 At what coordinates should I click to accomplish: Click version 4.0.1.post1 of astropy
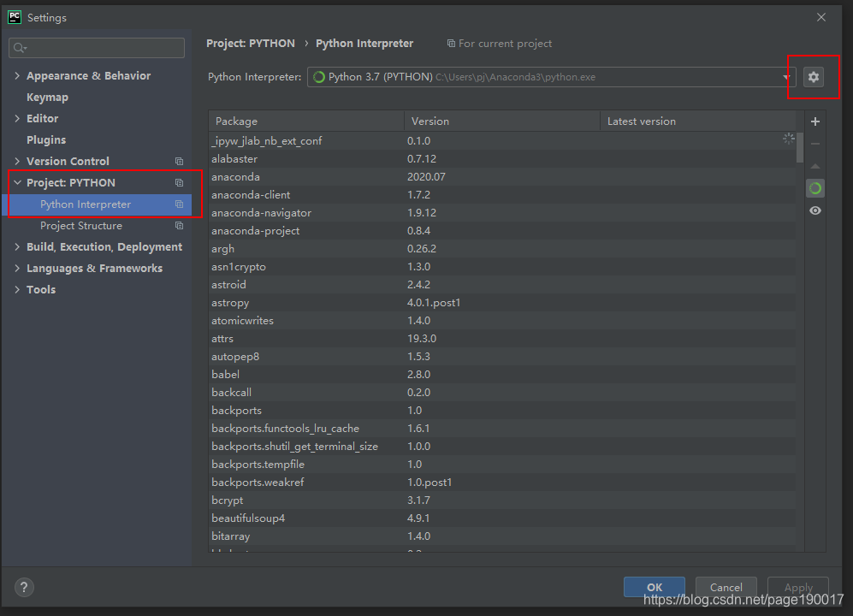coord(434,303)
